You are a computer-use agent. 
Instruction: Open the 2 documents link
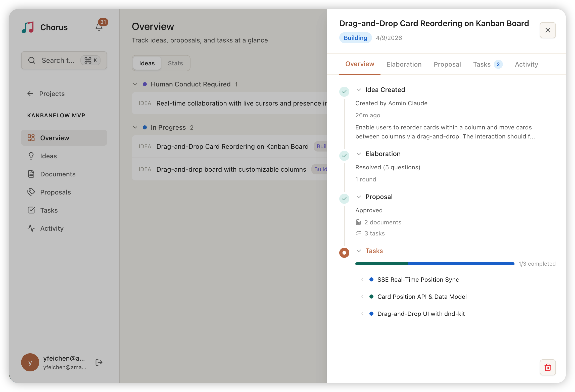(382, 222)
